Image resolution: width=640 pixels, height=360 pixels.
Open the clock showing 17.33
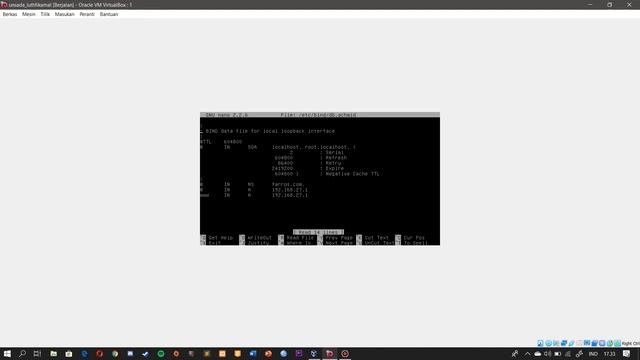coord(609,354)
